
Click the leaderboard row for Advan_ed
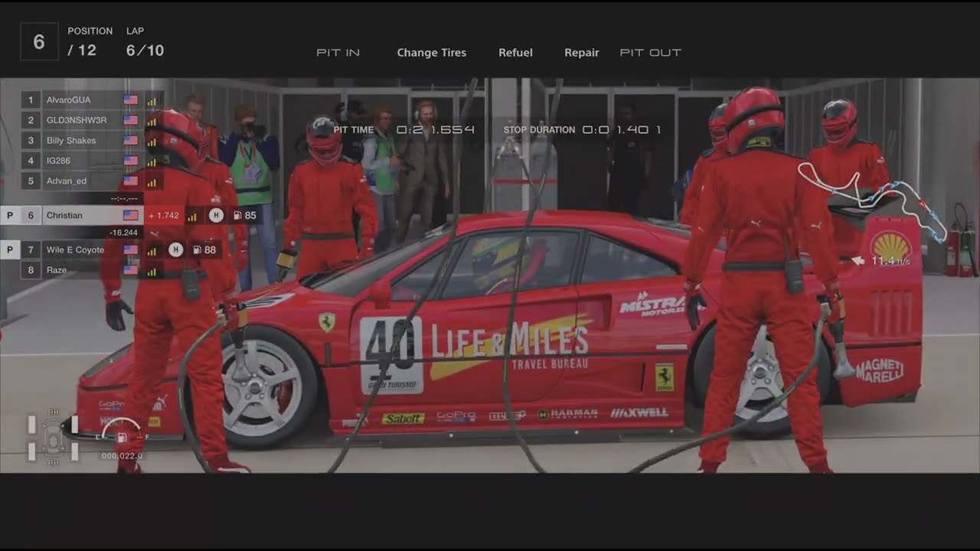pyautogui.click(x=92, y=181)
